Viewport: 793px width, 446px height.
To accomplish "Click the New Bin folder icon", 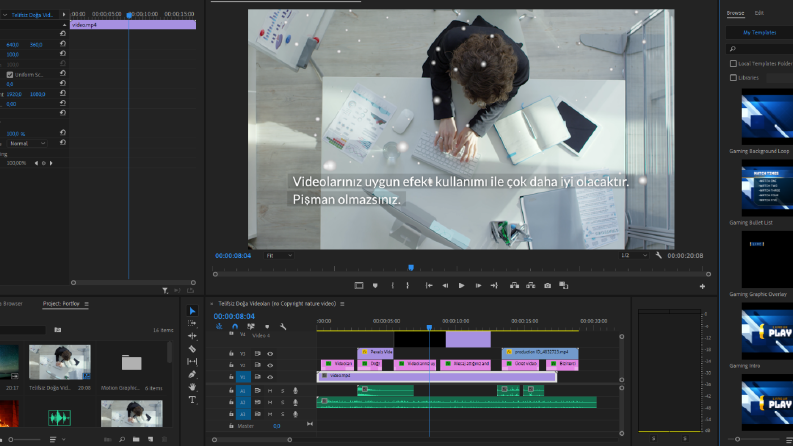I will (x=136, y=439).
